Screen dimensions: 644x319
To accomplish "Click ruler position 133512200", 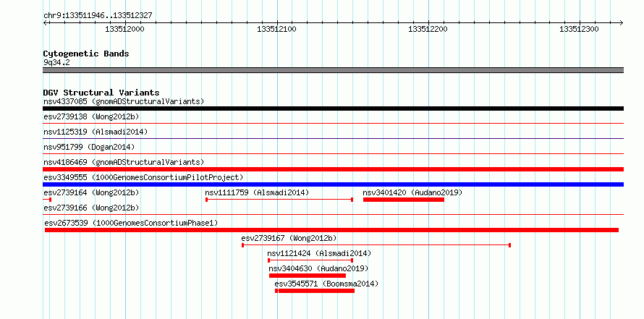I will click(x=428, y=29).
